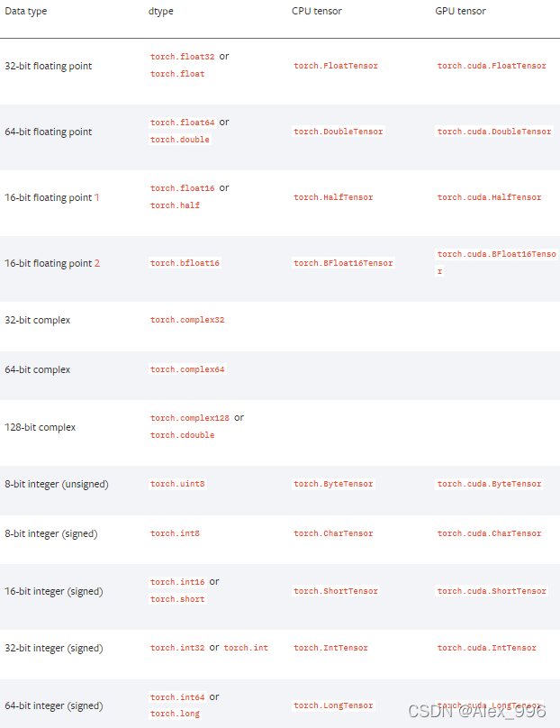This screenshot has height=728, width=560.
Task: Click the 'CPU tensor' column header
Action: coord(316,11)
